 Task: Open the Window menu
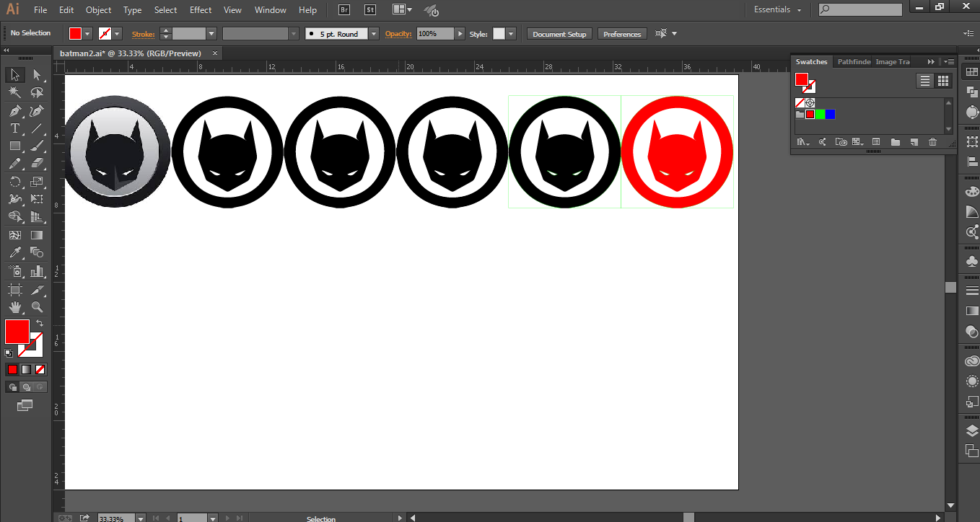(x=270, y=10)
